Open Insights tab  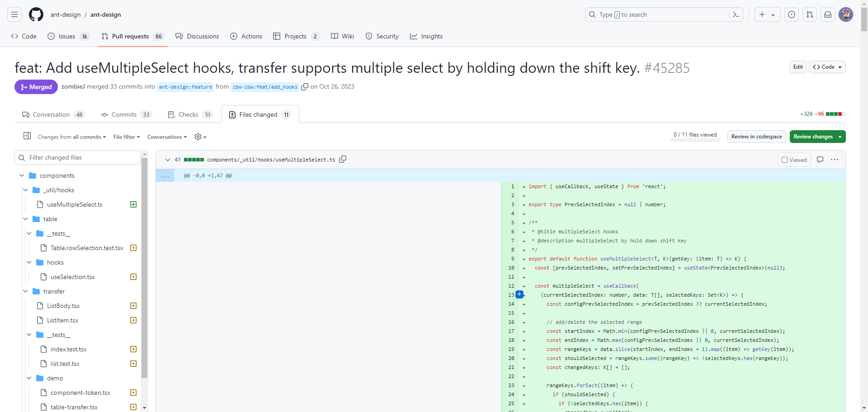426,36
